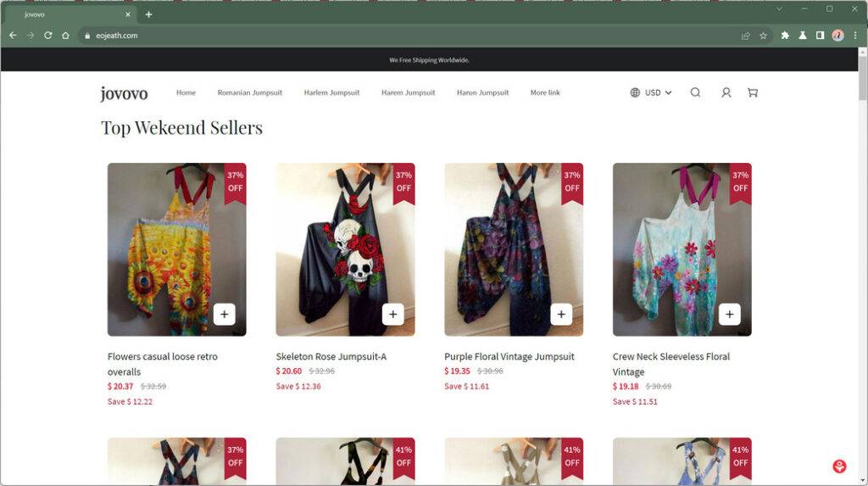The height and width of the screenshot is (486, 868).
Task: Select the Harlem Jumpsuit menu item
Action: tap(332, 92)
